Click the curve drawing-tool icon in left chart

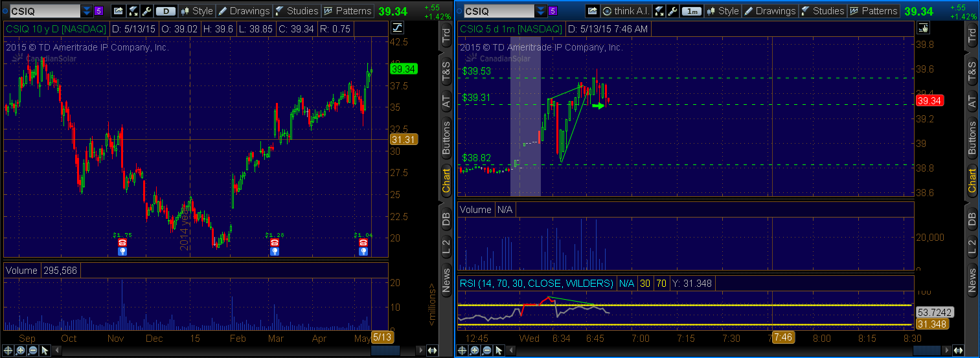pos(396,27)
